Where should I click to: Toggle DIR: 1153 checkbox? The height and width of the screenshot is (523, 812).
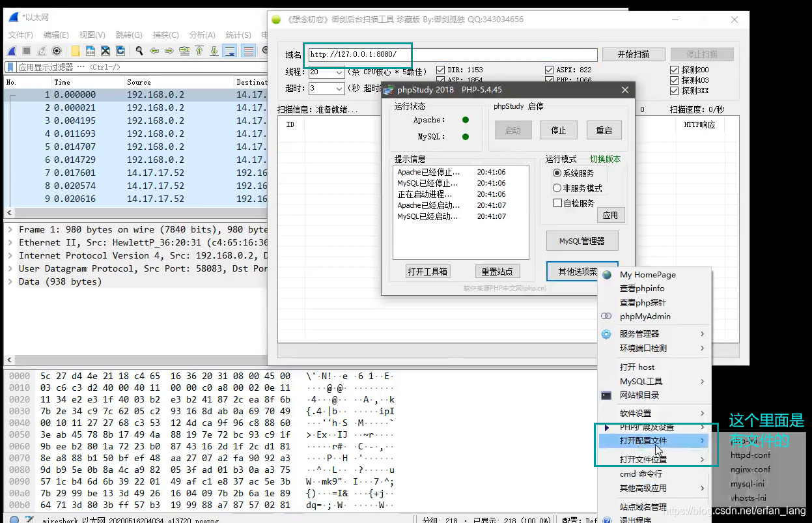click(x=440, y=70)
